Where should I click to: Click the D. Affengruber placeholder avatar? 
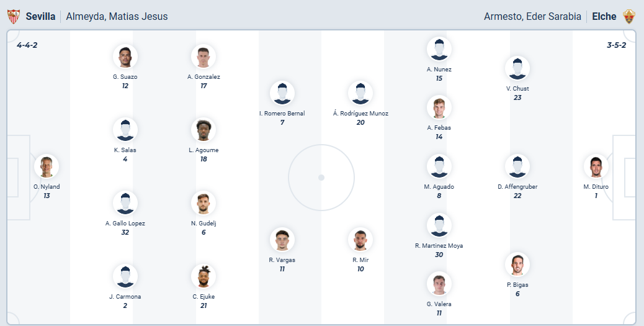click(517, 166)
